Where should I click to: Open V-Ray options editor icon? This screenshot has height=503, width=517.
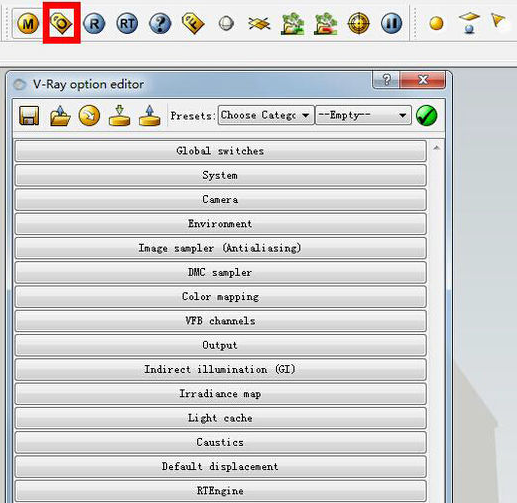point(61,23)
